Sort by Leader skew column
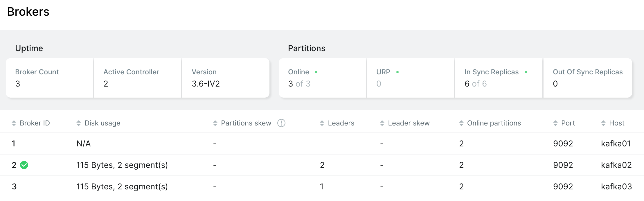Screen dimensions: 644x201 point(408,123)
